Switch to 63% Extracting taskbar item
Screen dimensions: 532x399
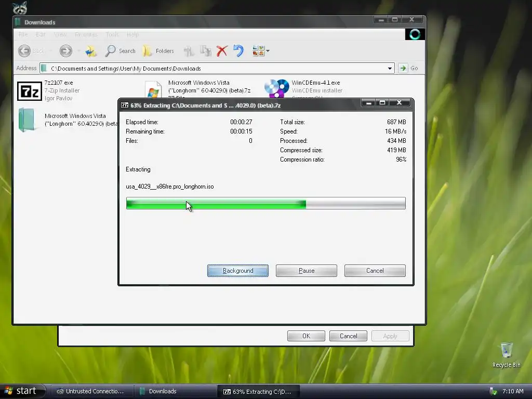point(259,391)
